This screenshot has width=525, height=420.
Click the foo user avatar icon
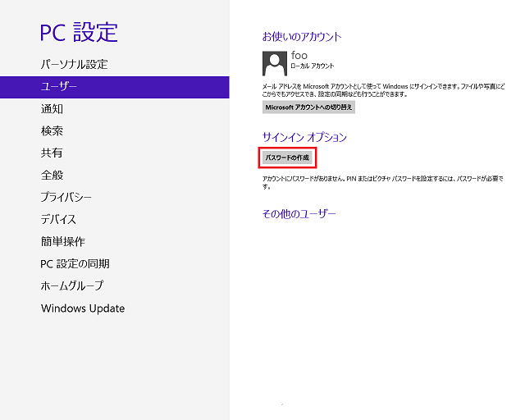[x=274, y=63]
